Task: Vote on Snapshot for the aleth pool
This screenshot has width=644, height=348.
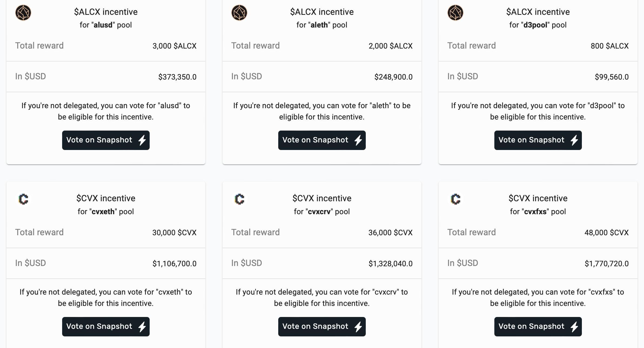Action: [x=322, y=140]
